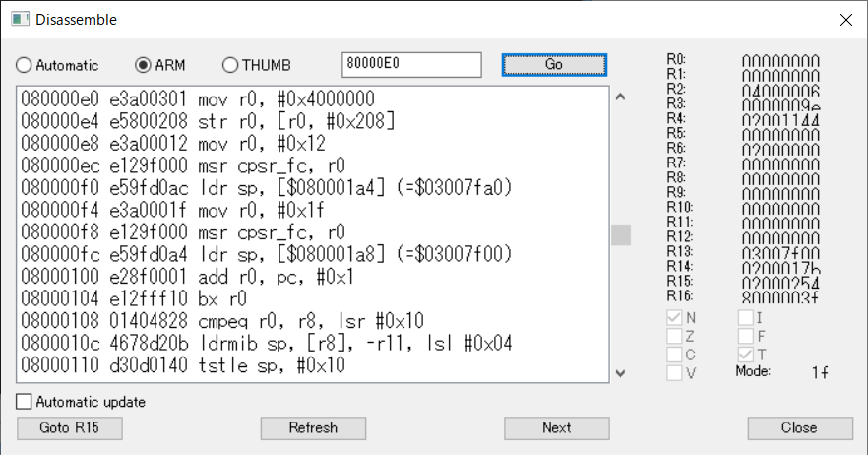Screen dimensions: 868x455
Task: Click the R0 register label
Action: (x=676, y=59)
